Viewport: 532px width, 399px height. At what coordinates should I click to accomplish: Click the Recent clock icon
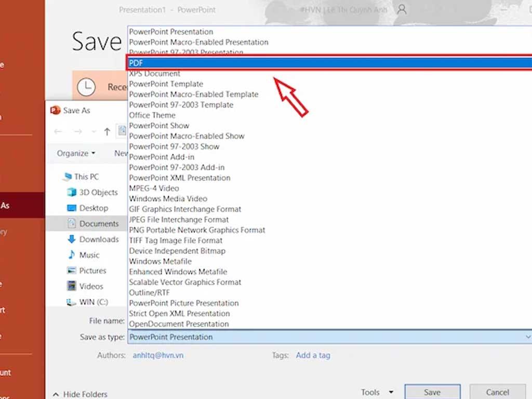point(86,87)
